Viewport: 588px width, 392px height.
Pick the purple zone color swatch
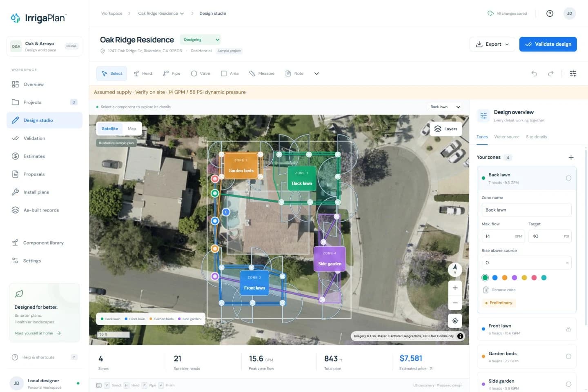pyautogui.click(x=514, y=278)
